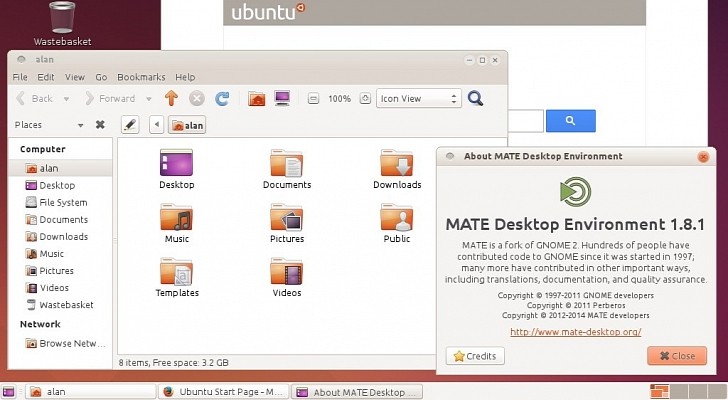Screen dimensions: 728x400
Task: Open the Bookmarks menu
Action: (x=140, y=77)
